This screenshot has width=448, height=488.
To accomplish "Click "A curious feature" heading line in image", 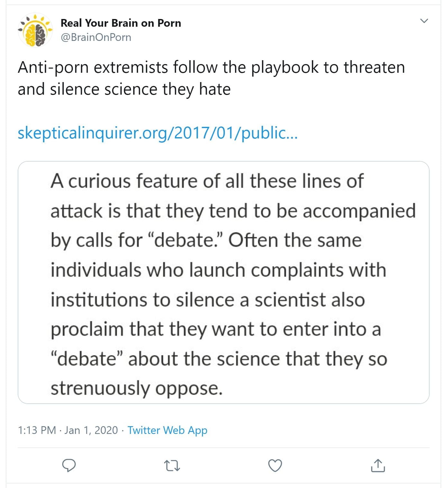I will [x=207, y=181].
